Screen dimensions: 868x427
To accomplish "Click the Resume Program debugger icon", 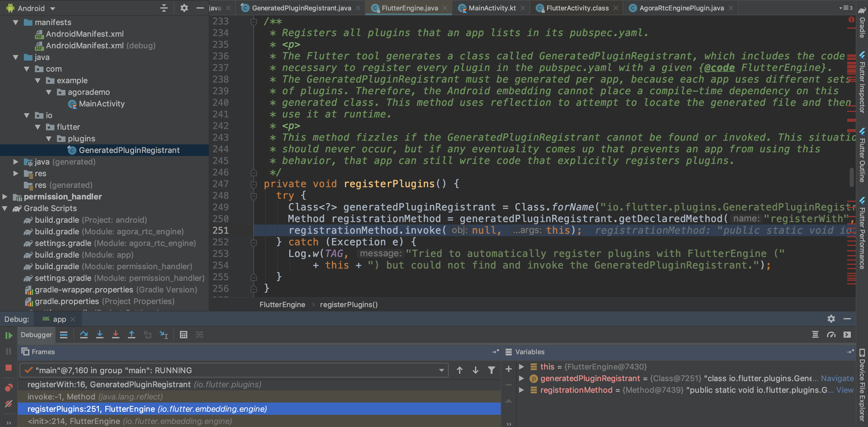I will point(9,335).
